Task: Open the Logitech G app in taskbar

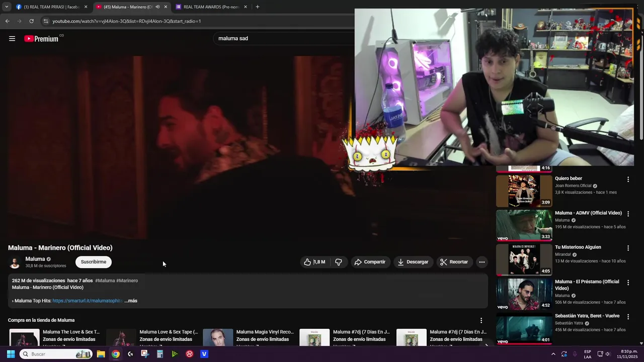Action: [x=130, y=354]
